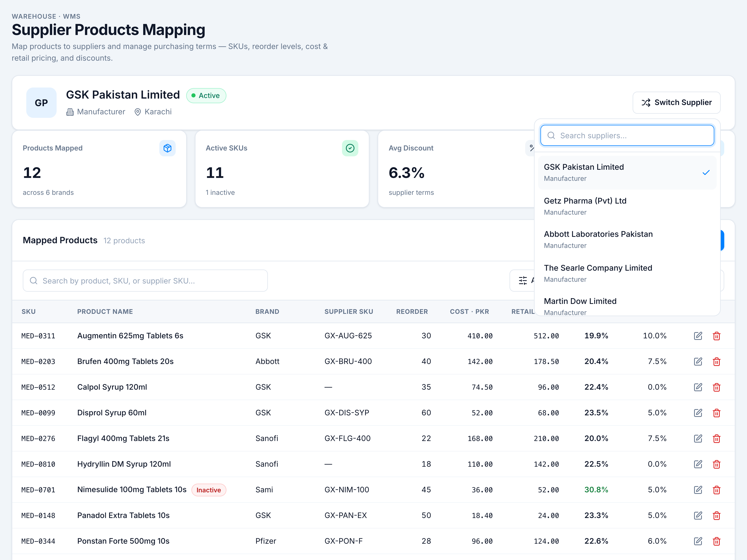Click the Sami brand cell
747x560 pixels.
[264, 490]
